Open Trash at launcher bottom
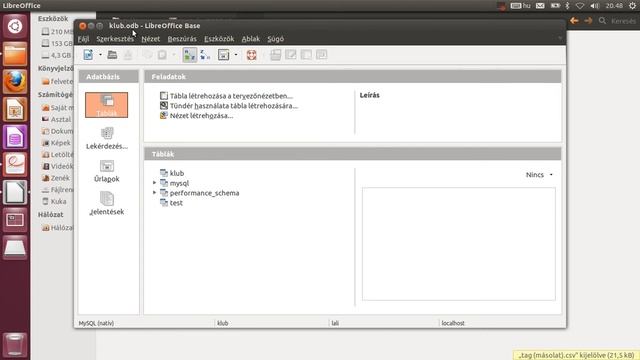 pos(15,344)
